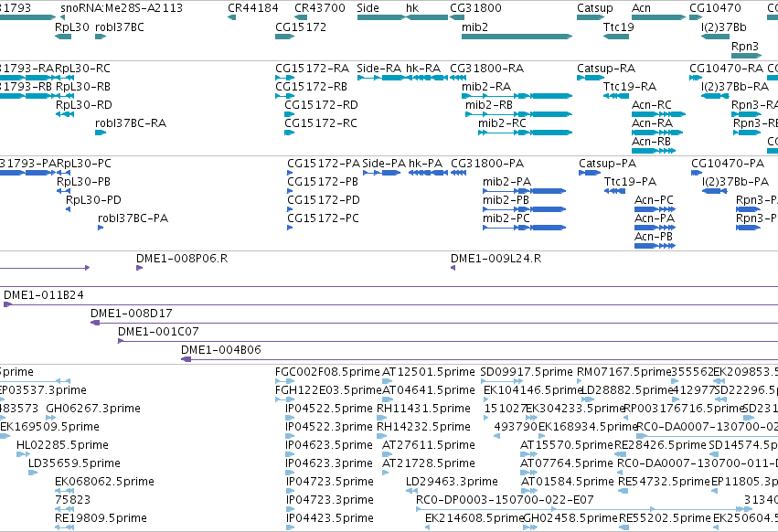Click the FGC002F08.5prime EST label
Image resolution: width=778 pixels, height=532 pixels.
point(327,372)
